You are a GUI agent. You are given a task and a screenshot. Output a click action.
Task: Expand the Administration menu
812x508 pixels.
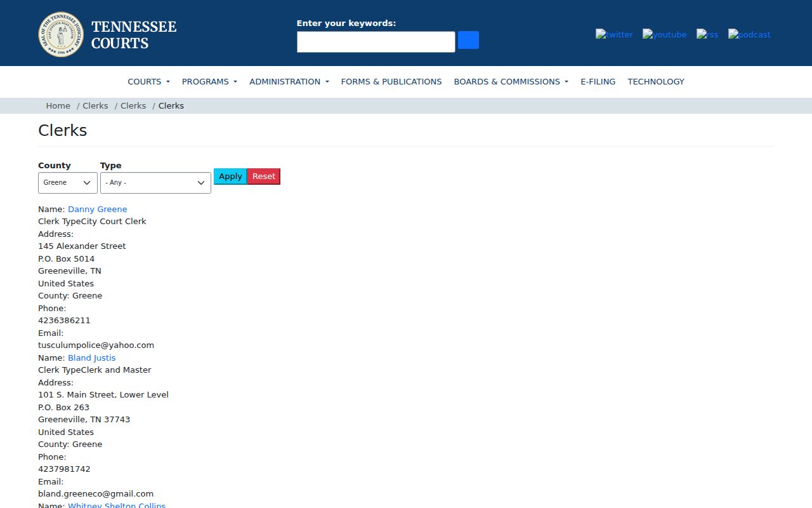tap(289, 81)
